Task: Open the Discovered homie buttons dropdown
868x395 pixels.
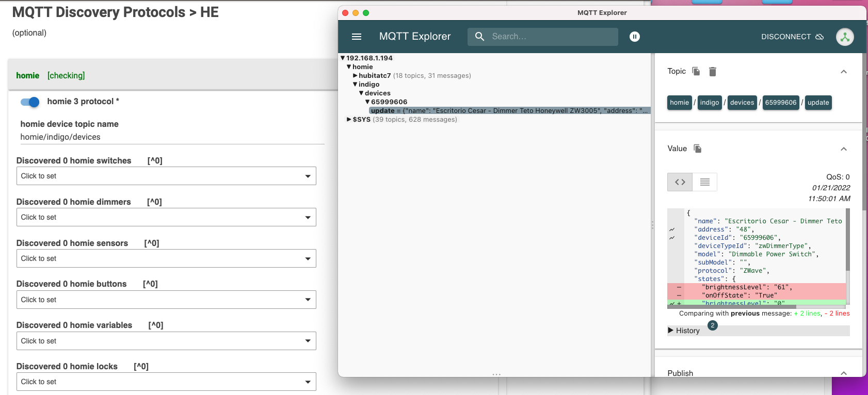Action: click(x=166, y=300)
